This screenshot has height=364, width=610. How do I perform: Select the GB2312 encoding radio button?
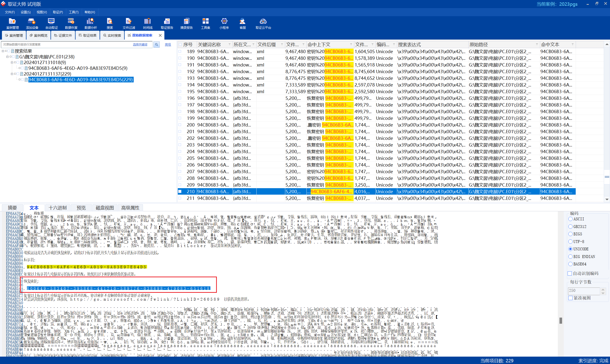570,226
